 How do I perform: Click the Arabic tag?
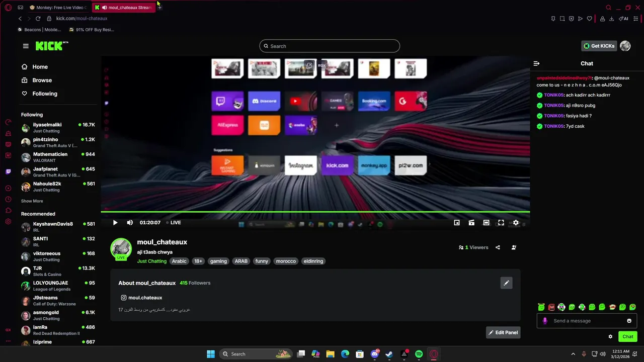tap(179, 261)
